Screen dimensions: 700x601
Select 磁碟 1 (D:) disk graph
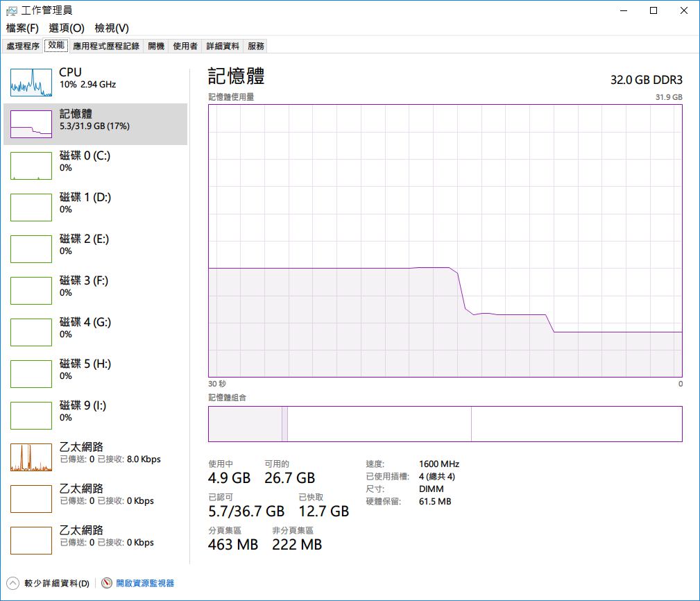pyautogui.click(x=31, y=208)
